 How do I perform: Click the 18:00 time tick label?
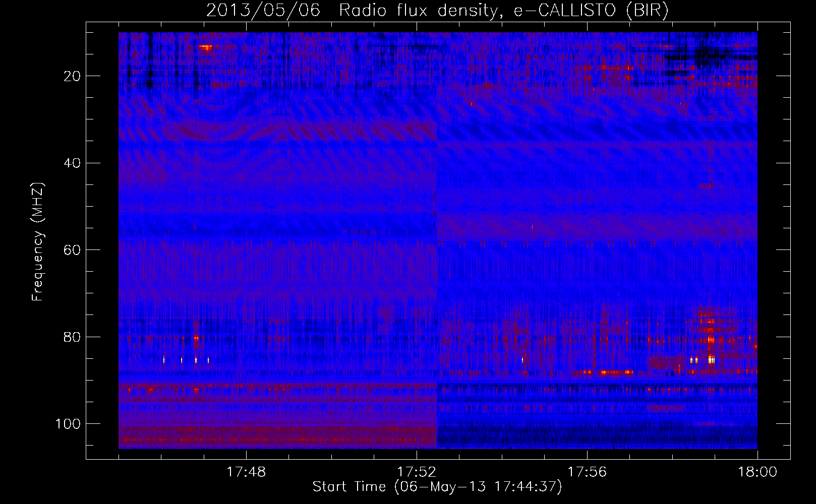(x=757, y=472)
